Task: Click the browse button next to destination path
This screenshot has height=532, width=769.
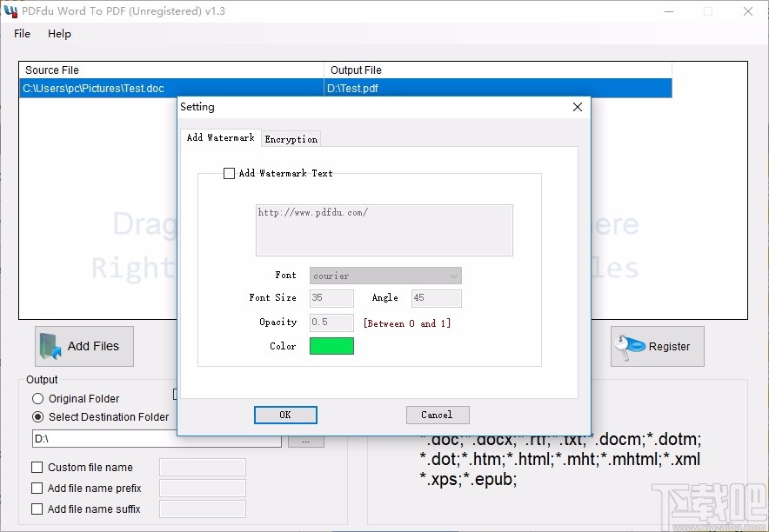Action: pos(306,440)
